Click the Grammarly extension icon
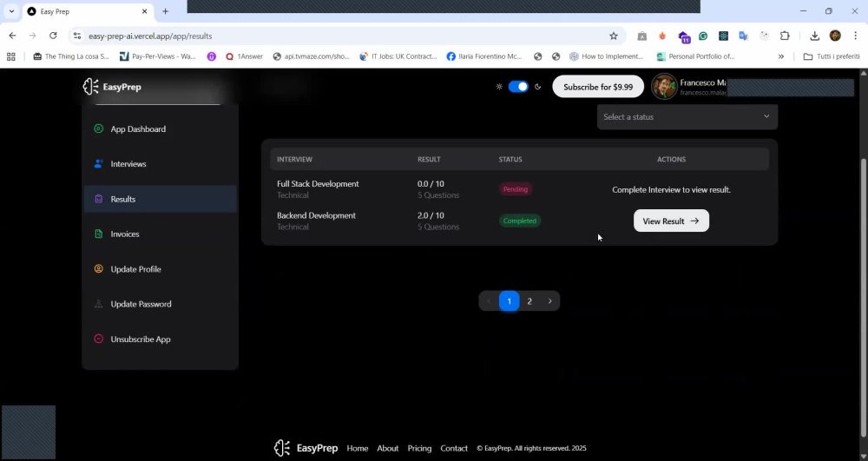 [x=703, y=36]
